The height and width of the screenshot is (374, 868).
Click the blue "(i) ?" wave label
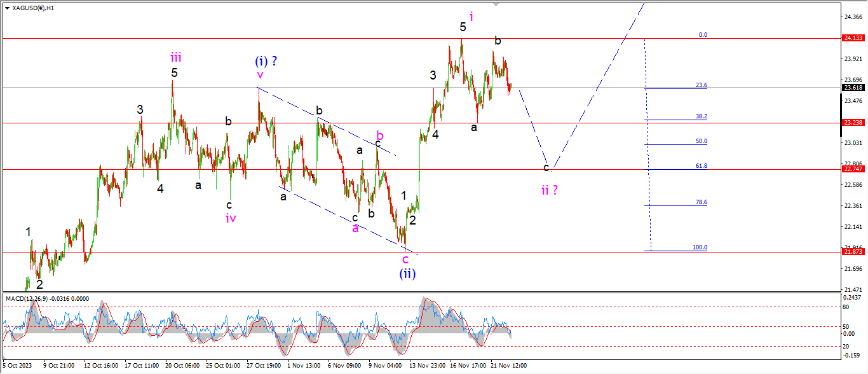coord(266,62)
